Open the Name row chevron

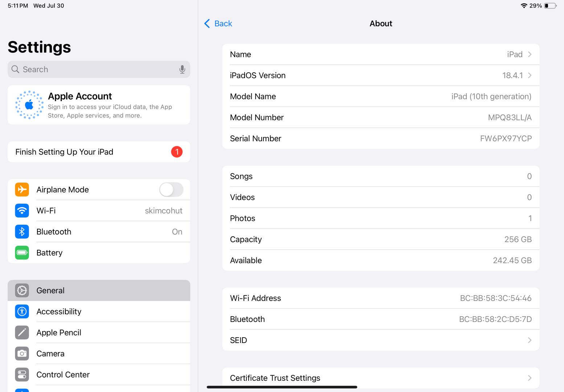(530, 54)
